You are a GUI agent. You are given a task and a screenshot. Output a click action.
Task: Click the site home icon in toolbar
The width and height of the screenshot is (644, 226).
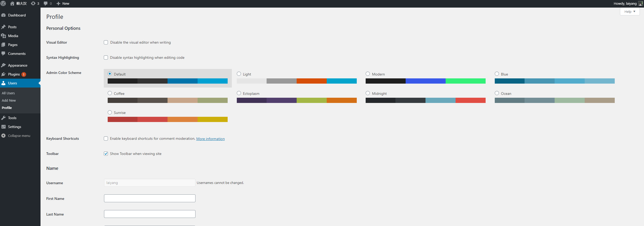[x=12, y=3]
